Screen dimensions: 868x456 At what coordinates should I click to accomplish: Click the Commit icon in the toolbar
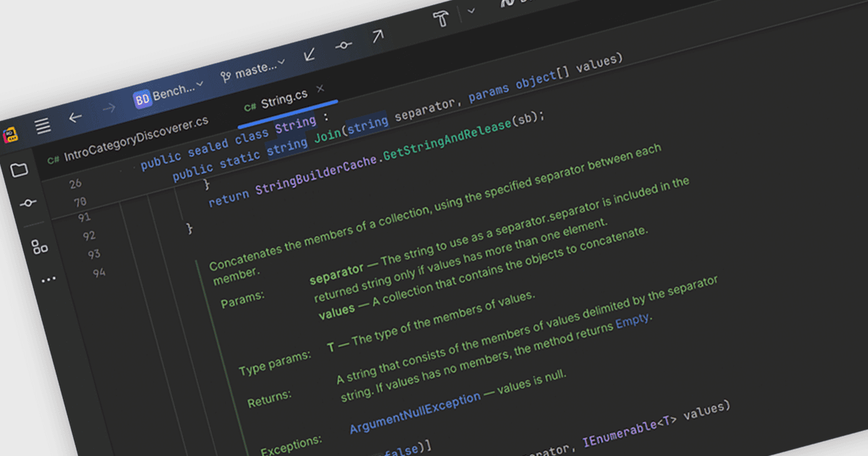point(344,45)
